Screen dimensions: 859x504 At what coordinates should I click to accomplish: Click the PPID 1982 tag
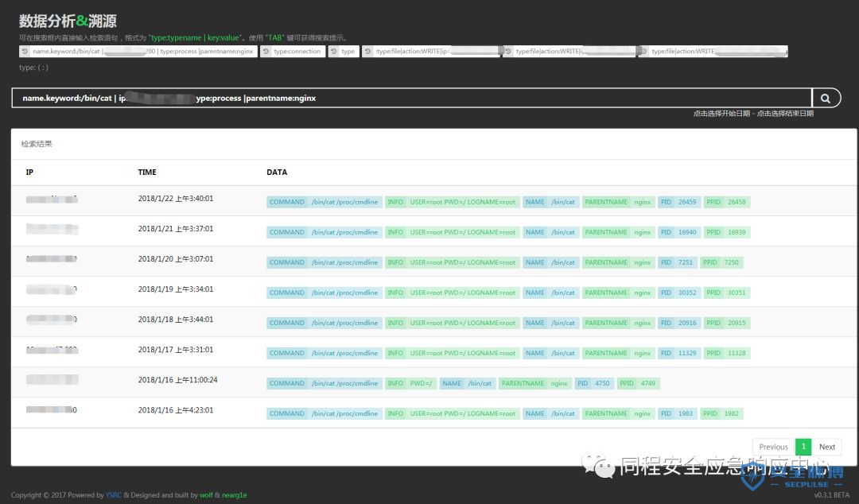point(721,413)
